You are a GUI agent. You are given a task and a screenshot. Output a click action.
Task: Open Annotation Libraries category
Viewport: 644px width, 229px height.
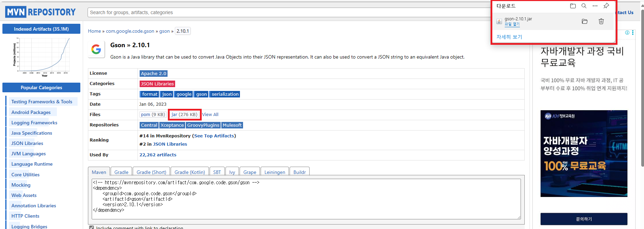(34, 206)
